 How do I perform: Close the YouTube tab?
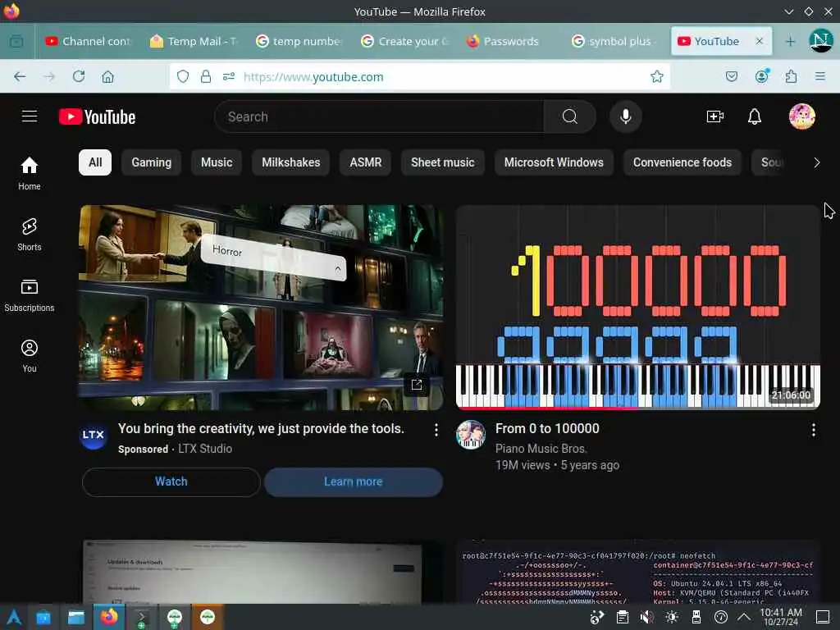tap(759, 41)
